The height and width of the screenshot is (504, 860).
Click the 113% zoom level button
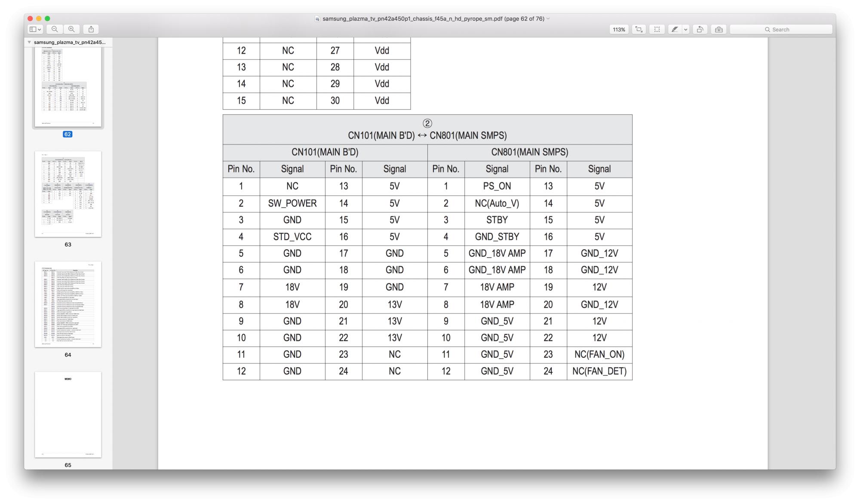point(619,29)
